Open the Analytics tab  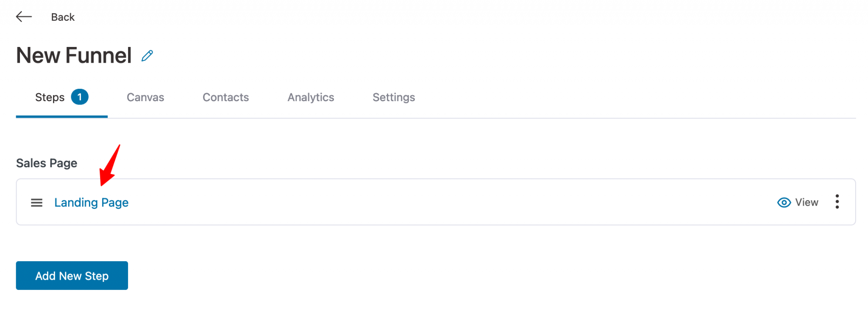[311, 97]
